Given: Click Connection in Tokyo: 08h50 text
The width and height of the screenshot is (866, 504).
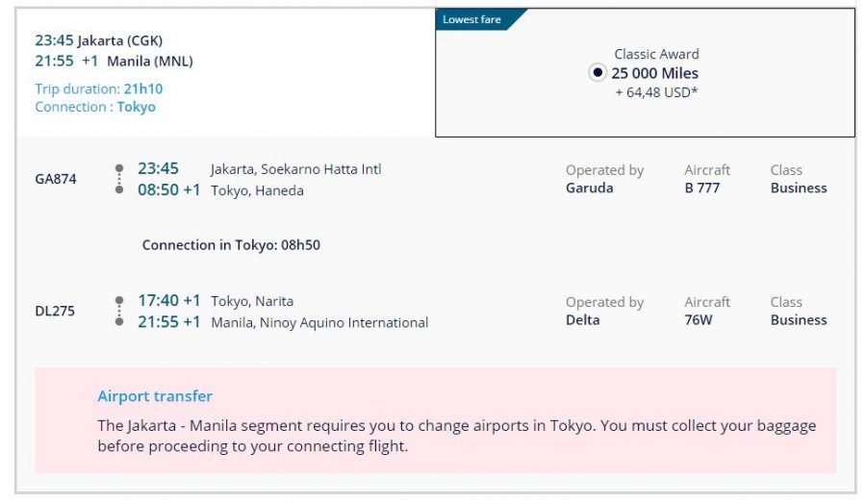Looking at the screenshot, I should click(x=231, y=245).
